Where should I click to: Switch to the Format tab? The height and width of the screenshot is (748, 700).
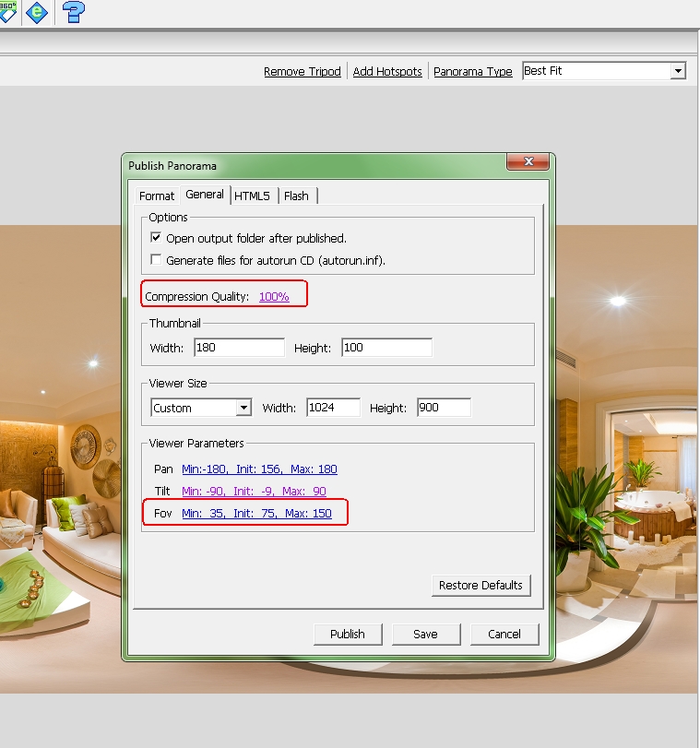coord(157,196)
